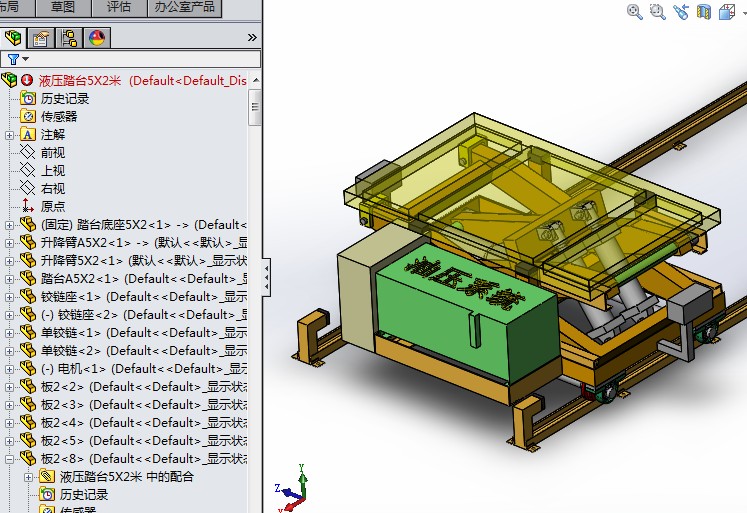Open the FeatureManager design tree tab
747x513 pixels.
pyautogui.click(x=13, y=38)
